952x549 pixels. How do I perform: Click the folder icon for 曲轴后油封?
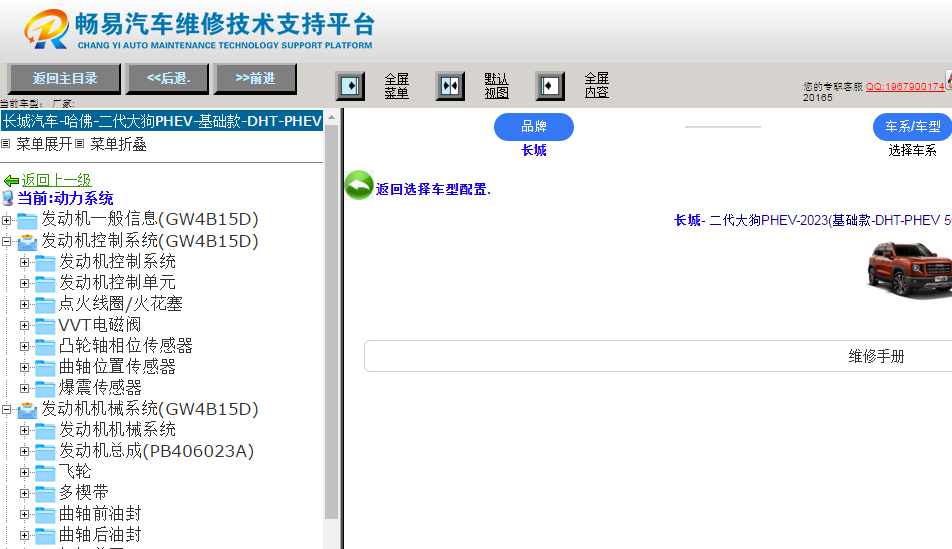[45, 536]
